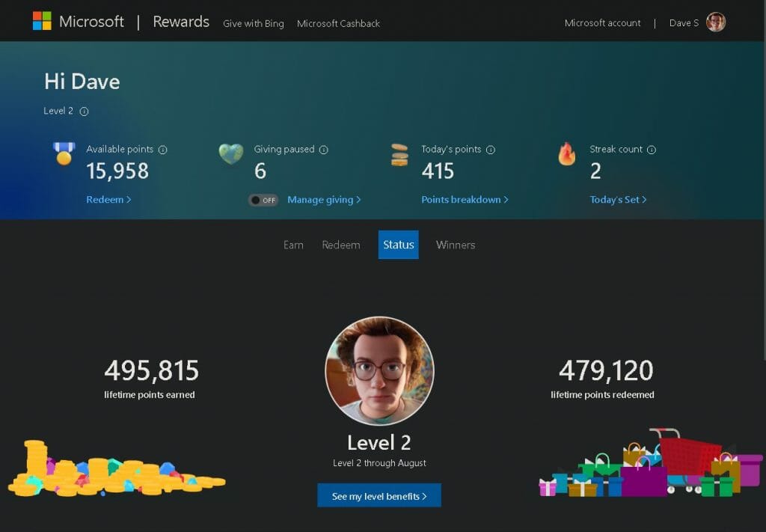
Task: Click the 15,958 available points value
Action: coord(117,171)
